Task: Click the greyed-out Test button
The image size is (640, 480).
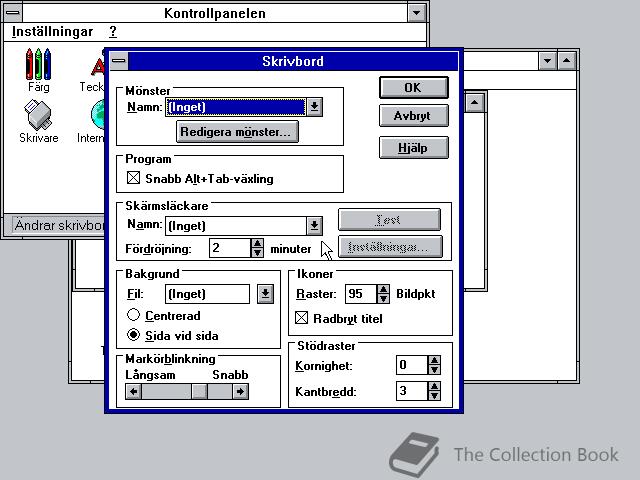Action: click(x=389, y=220)
